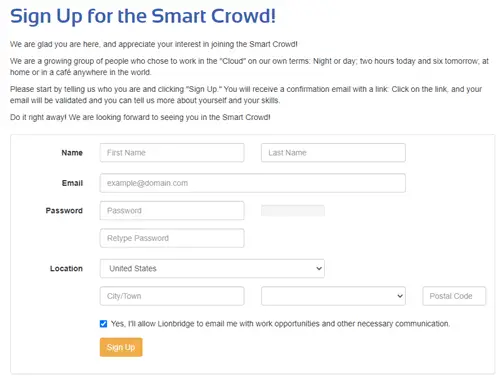Focus the Email address field
Image resolution: width=500 pixels, height=379 pixels.
coord(253,183)
